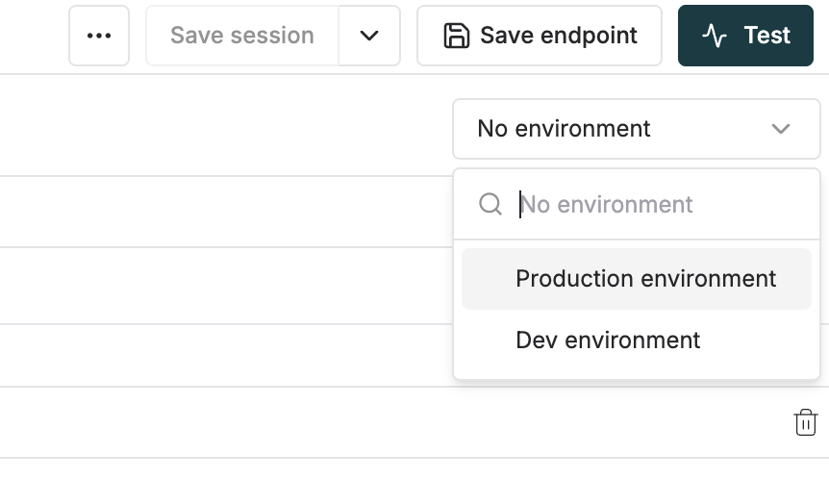This screenshot has width=829, height=504.
Task: Delete the row using the trash icon
Action: [x=805, y=422]
